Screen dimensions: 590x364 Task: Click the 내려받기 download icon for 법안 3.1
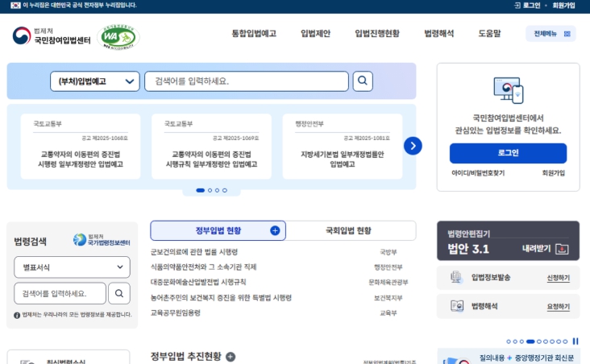pos(563,249)
